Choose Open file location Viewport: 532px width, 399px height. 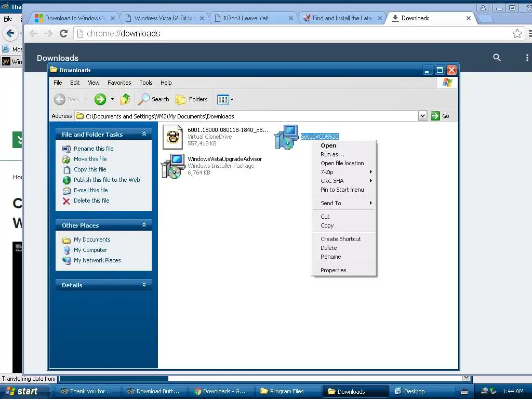click(x=343, y=163)
